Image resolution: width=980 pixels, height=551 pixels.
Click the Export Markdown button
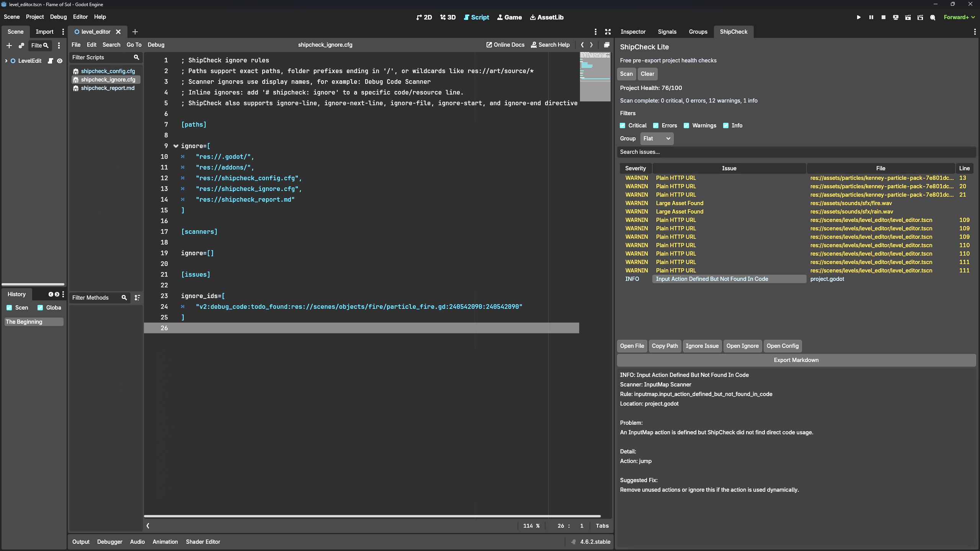[796, 360]
